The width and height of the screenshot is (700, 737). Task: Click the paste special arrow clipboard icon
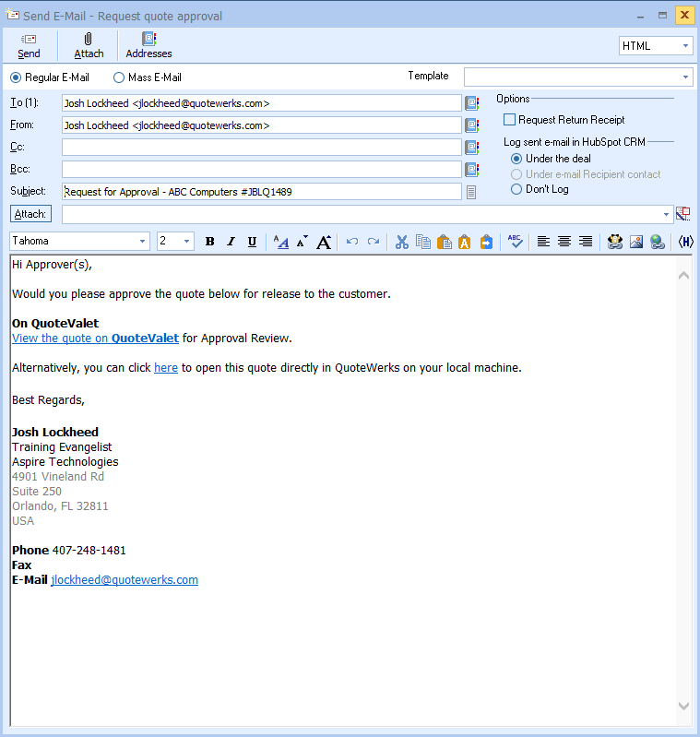pyautogui.click(x=486, y=242)
